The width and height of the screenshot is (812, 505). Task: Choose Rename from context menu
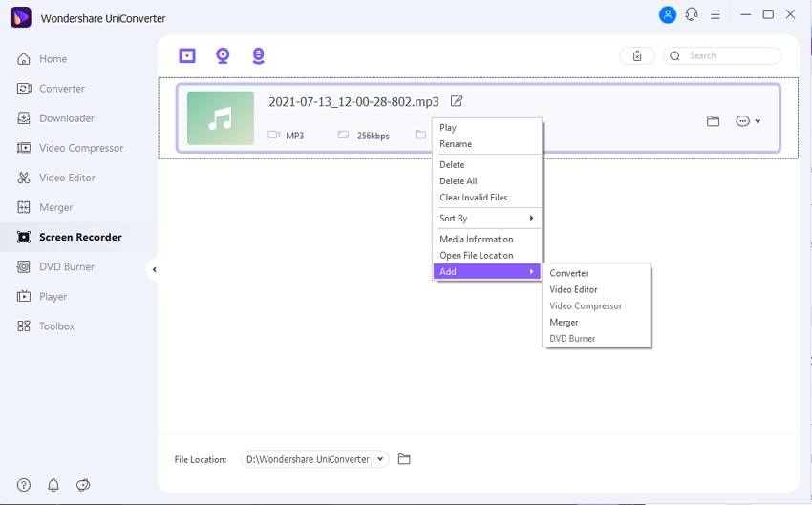pyautogui.click(x=487, y=144)
